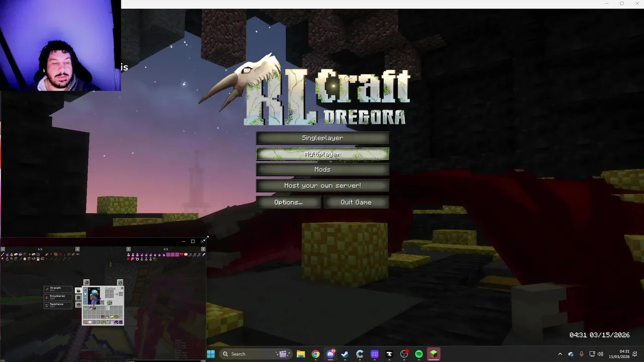This screenshot has width=644, height=362.
Task: Open the globe tab above the inventory
Action: point(120,283)
